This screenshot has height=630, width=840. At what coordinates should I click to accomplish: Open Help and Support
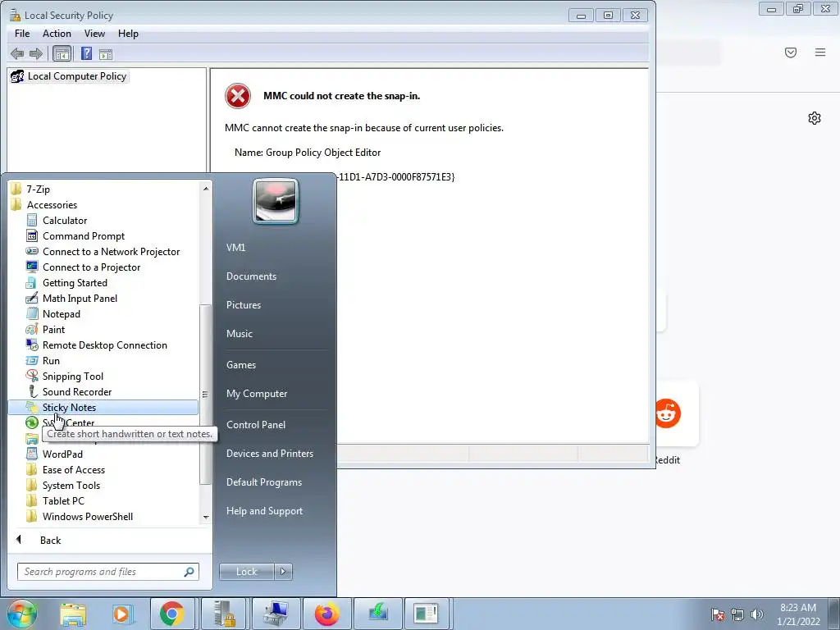pos(264,511)
